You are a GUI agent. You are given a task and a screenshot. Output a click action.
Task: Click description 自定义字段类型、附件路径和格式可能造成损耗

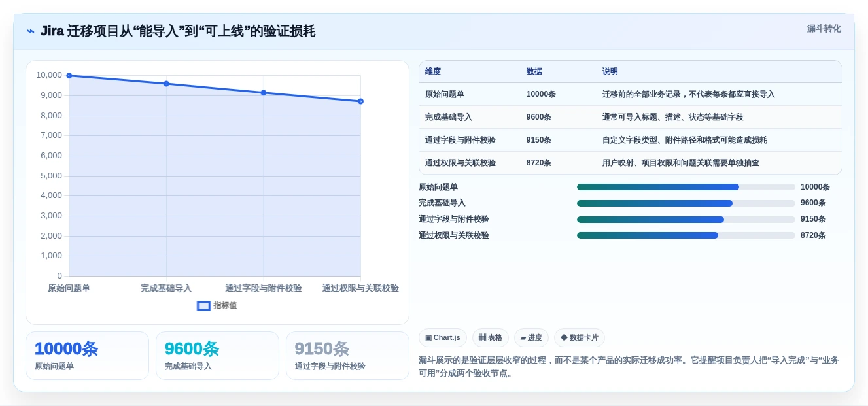coord(685,140)
